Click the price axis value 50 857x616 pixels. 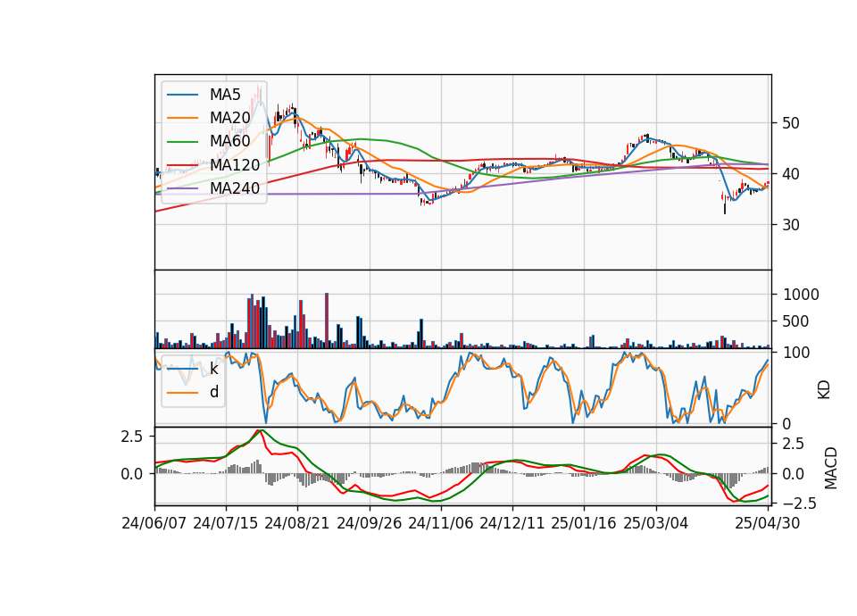click(790, 123)
